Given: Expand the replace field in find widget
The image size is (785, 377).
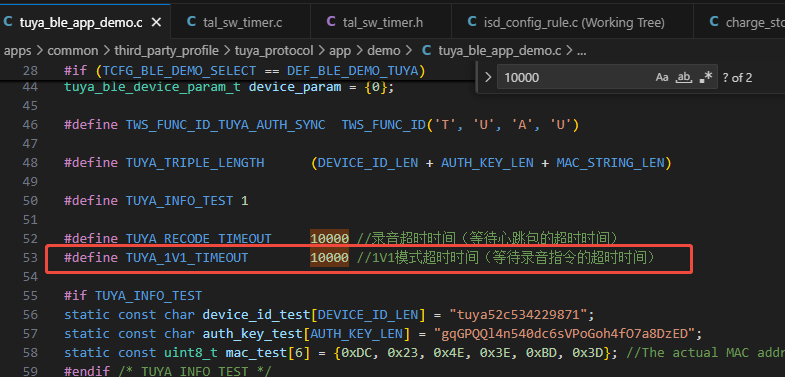Looking at the screenshot, I should [x=488, y=78].
